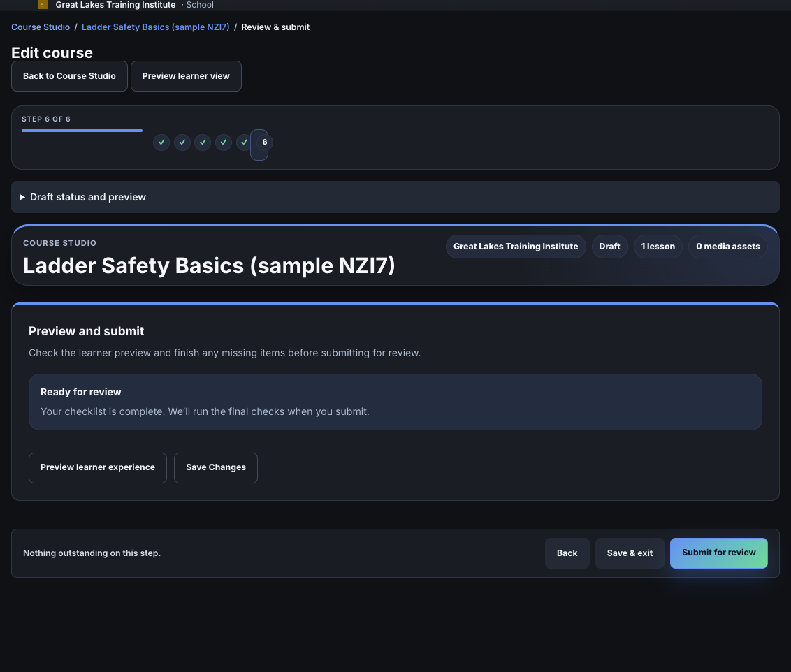Open Ladder Safety Basics breadcrumb link
Image resolution: width=791 pixels, height=672 pixels.
[x=155, y=27]
